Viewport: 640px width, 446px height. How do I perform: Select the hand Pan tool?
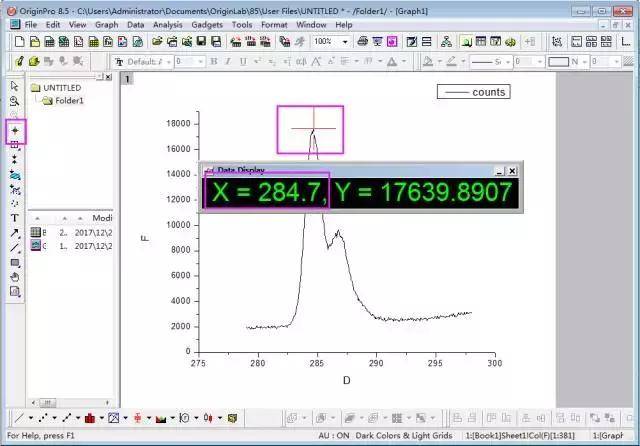(15, 277)
